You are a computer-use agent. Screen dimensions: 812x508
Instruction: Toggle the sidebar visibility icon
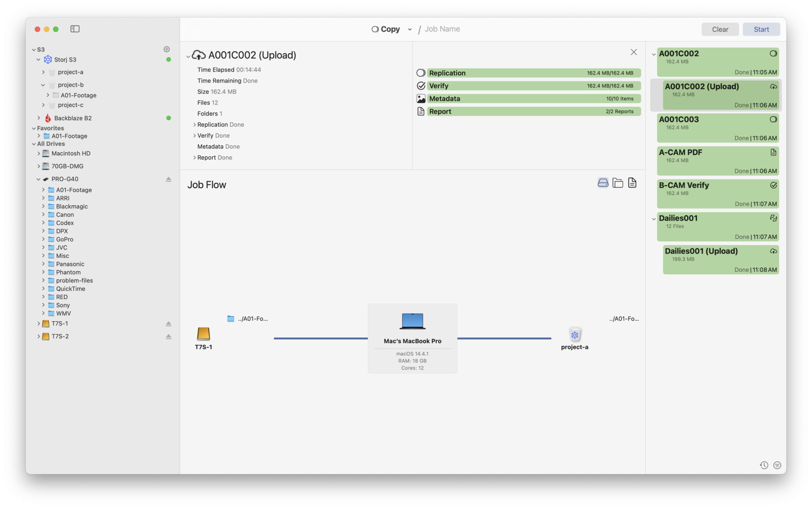[x=75, y=29]
